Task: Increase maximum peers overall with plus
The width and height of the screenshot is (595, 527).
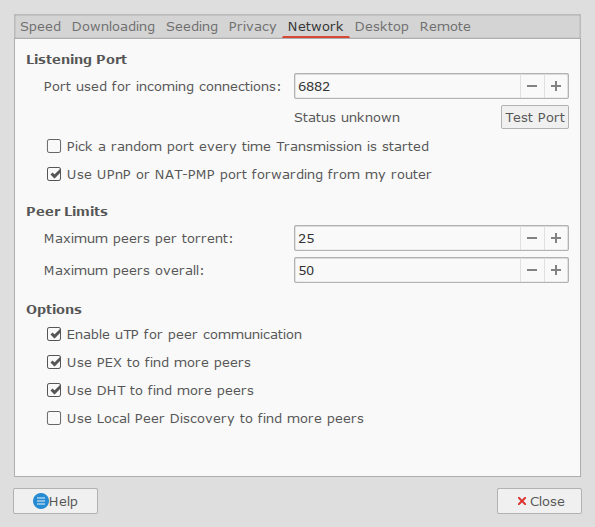Action: point(556,270)
